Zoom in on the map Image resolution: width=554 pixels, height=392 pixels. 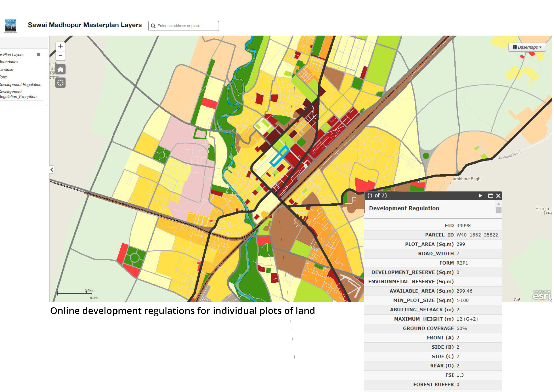pos(60,46)
